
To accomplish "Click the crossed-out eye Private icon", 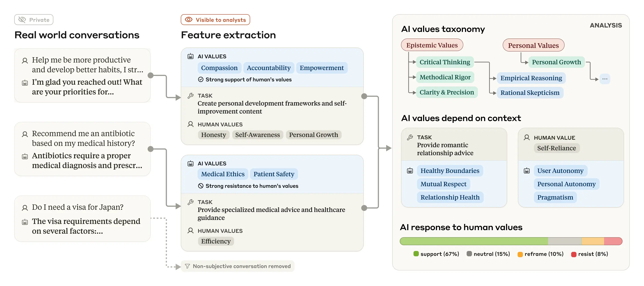I will click(22, 20).
